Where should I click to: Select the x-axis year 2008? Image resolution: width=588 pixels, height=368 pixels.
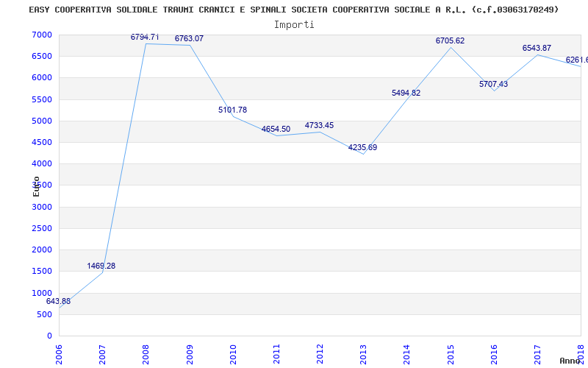(x=146, y=354)
